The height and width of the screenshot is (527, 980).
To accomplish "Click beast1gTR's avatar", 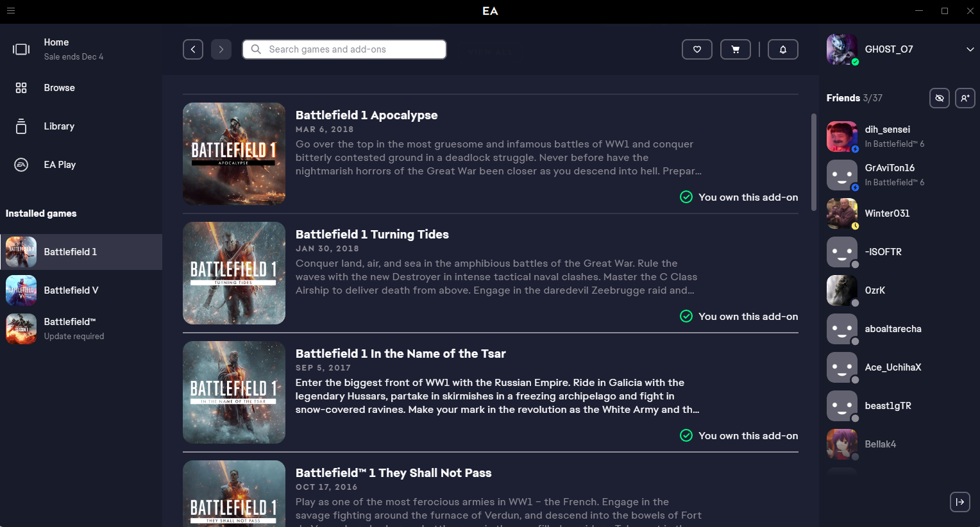I will click(842, 406).
